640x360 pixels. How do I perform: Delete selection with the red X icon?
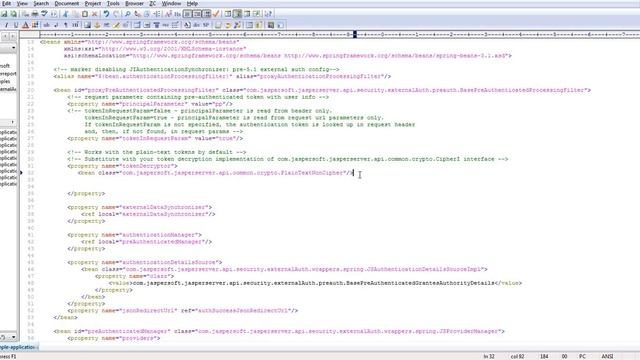point(94,14)
